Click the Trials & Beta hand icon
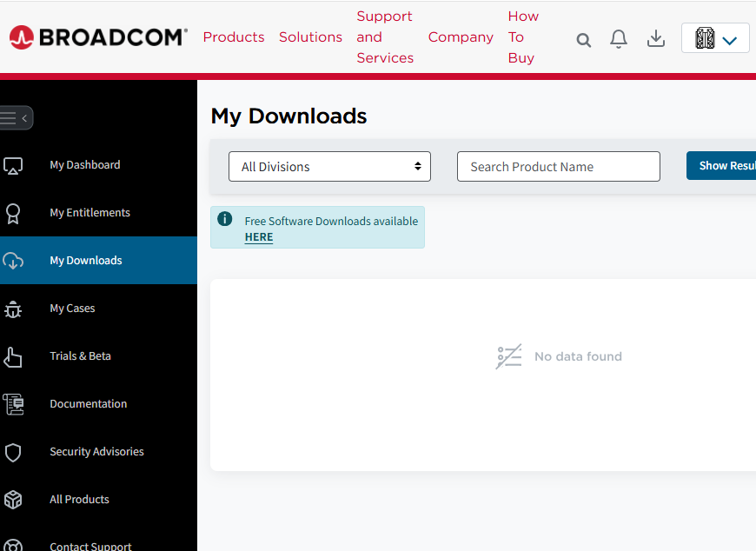The width and height of the screenshot is (756, 551). [x=13, y=357]
